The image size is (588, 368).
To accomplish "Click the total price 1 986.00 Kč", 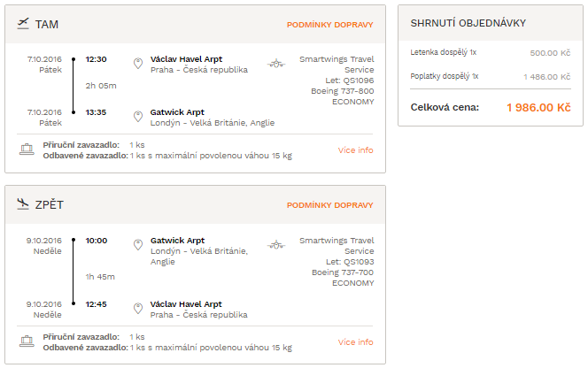I will click(x=538, y=108).
